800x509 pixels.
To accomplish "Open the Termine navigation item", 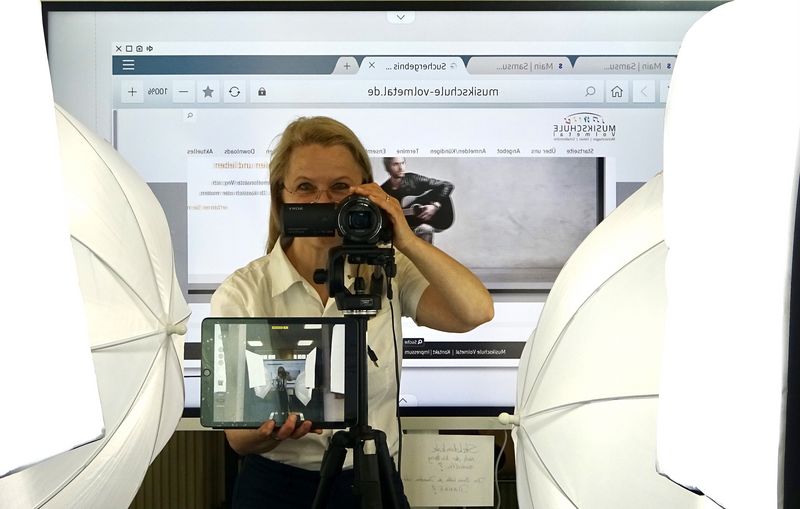I will (407, 151).
